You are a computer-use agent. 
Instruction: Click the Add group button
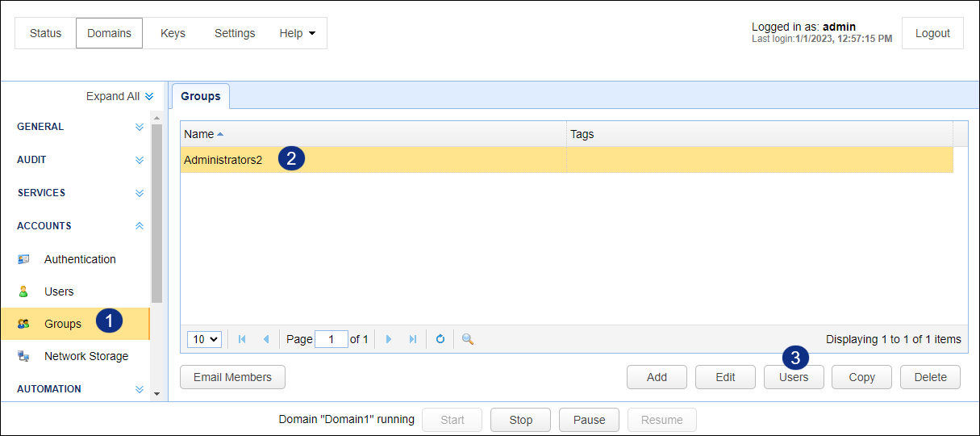pos(657,377)
